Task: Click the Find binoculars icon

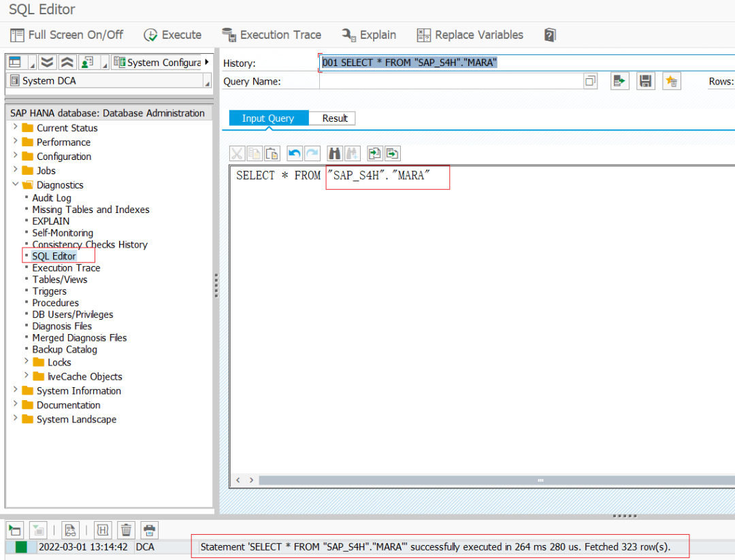Action: click(335, 153)
